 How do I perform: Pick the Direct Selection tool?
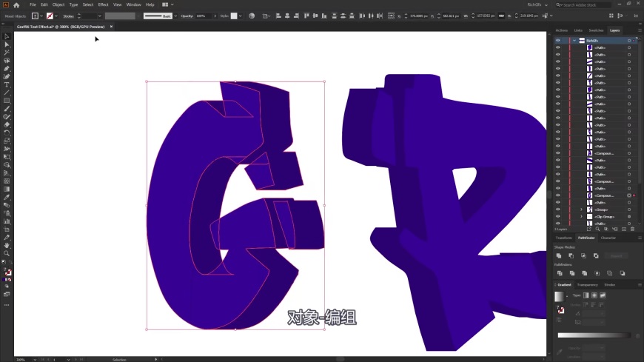click(x=7, y=44)
